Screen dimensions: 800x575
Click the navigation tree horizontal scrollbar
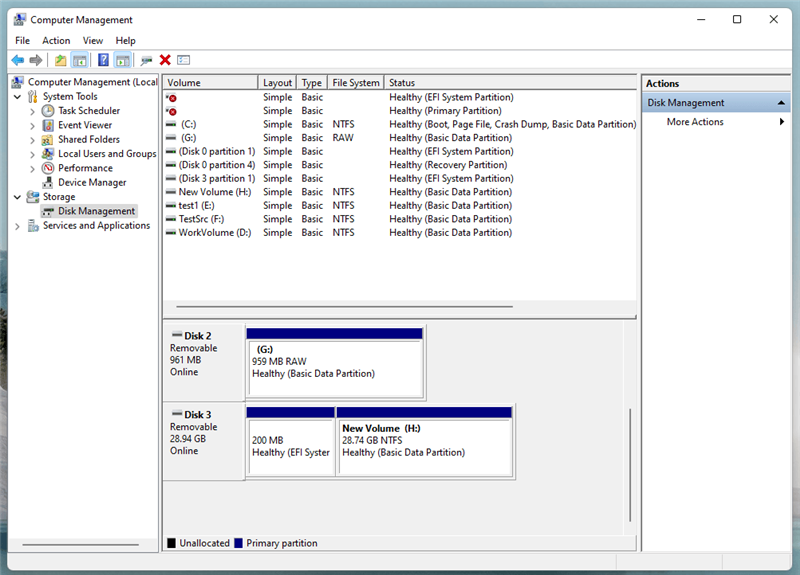click(x=81, y=544)
